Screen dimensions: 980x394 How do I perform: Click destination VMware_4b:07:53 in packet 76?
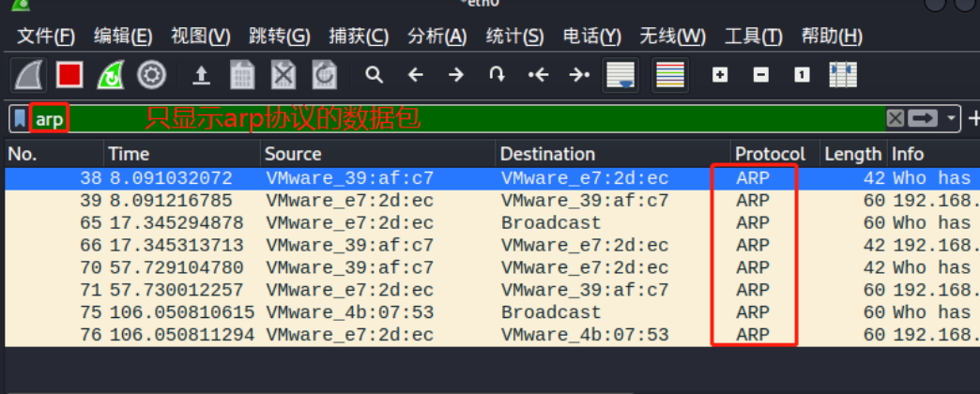point(585,335)
